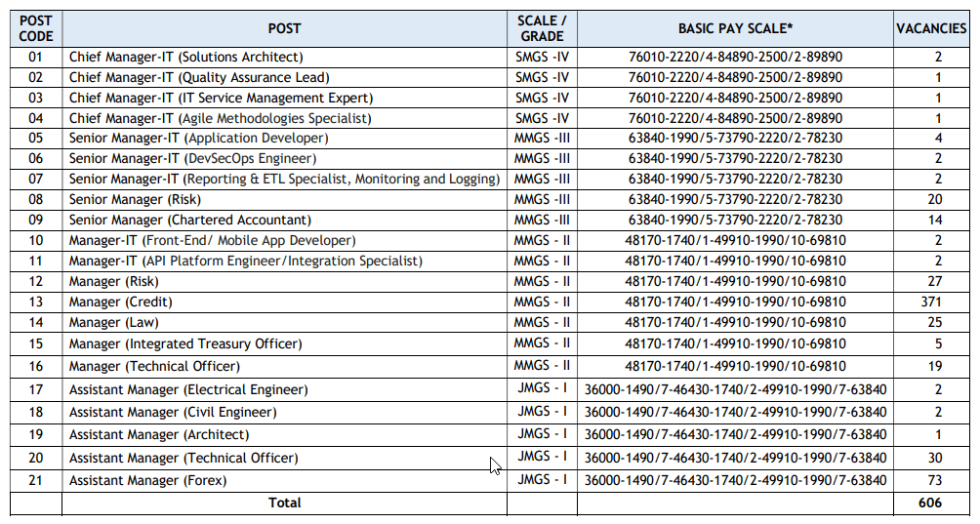Click post code 10 cell
Screen dimensions: 980x524
coord(36,240)
